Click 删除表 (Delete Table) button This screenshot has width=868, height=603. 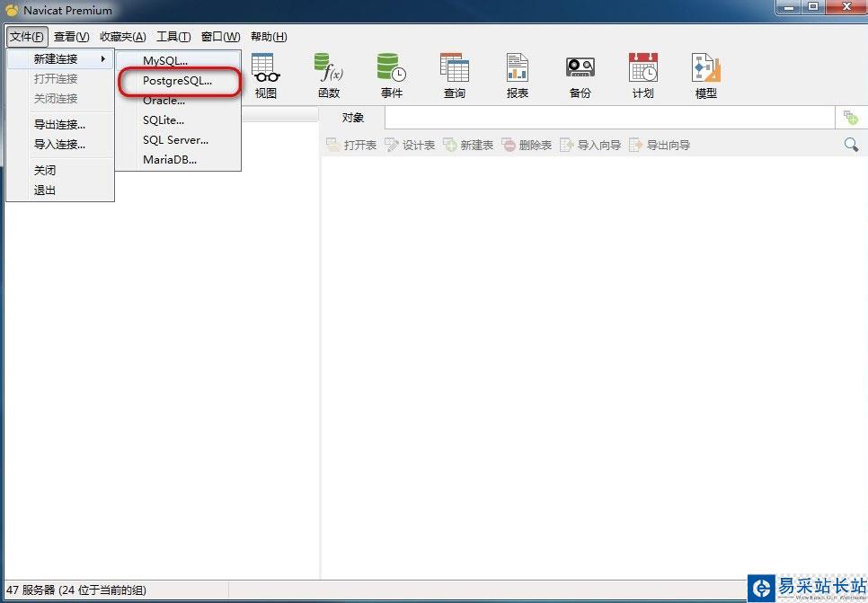point(527,145)
